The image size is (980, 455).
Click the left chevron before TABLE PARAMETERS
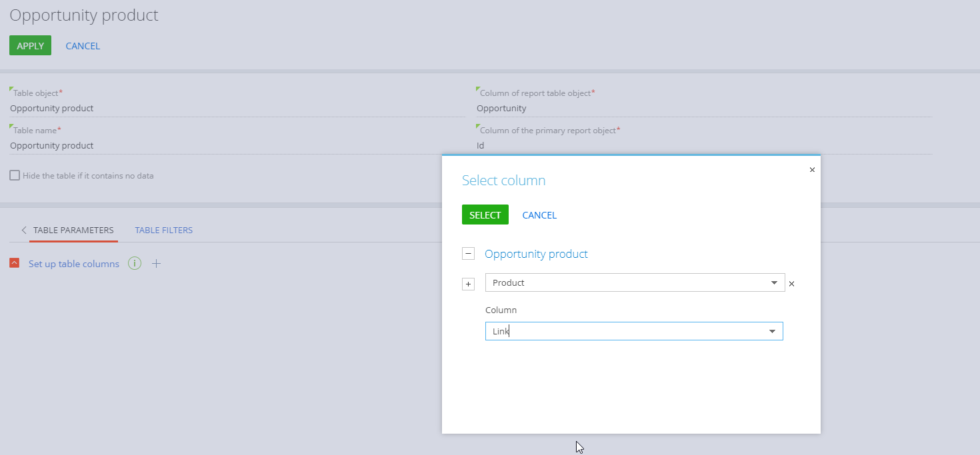[24, 230]
